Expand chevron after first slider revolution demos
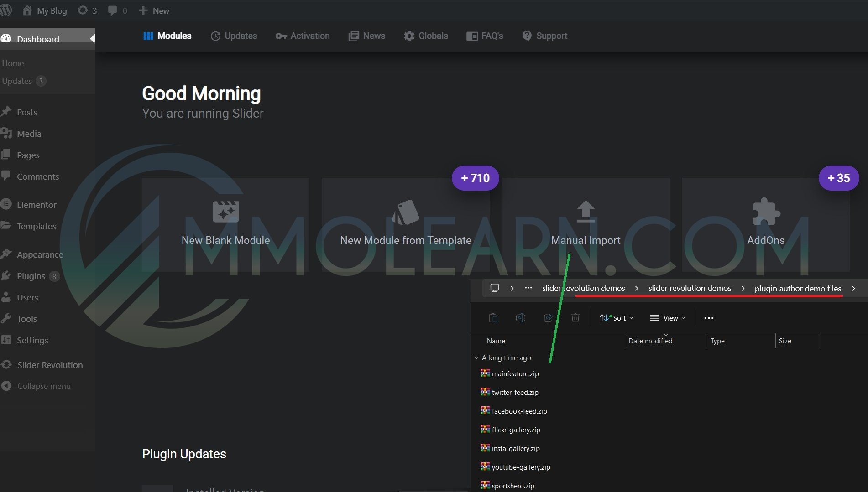 pos(637,288)
